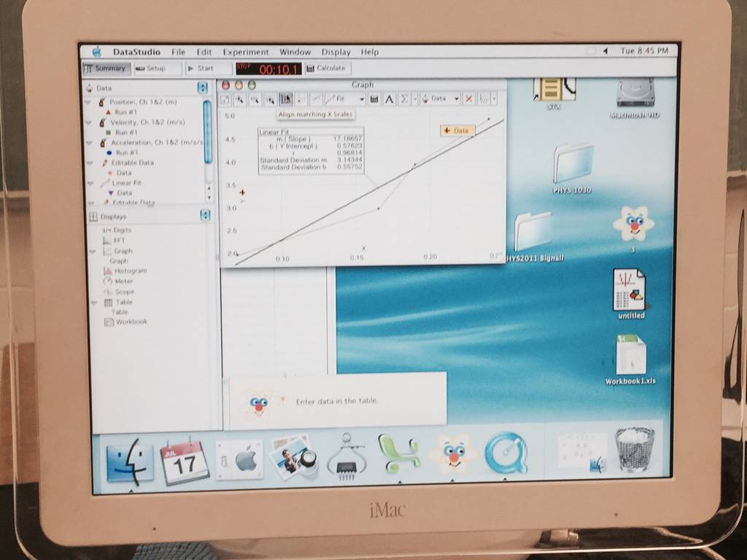Open the Experiment menu

(245, 52)
